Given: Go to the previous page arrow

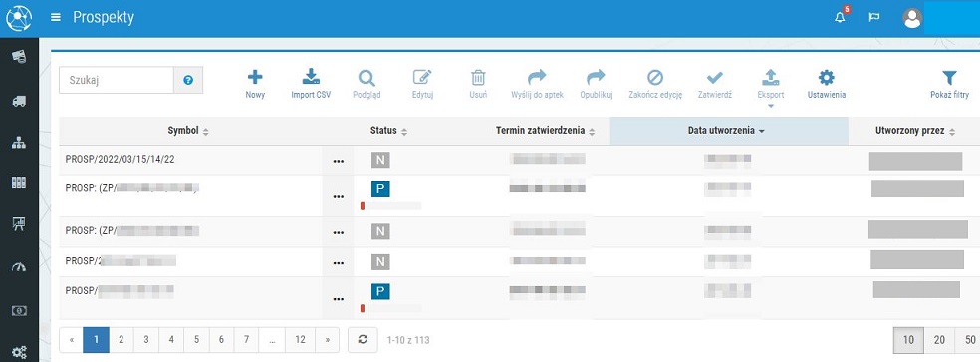Looking at the screenshot, I should [72, 339].
